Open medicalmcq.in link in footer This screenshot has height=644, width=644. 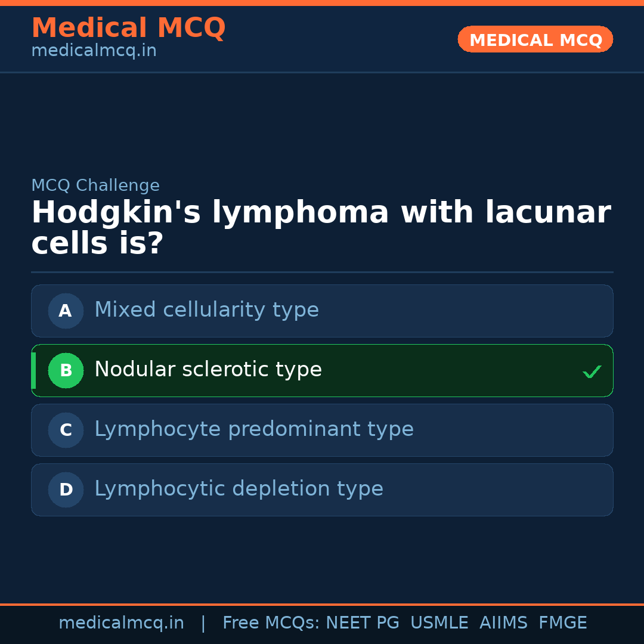click(x=121, y=623)
